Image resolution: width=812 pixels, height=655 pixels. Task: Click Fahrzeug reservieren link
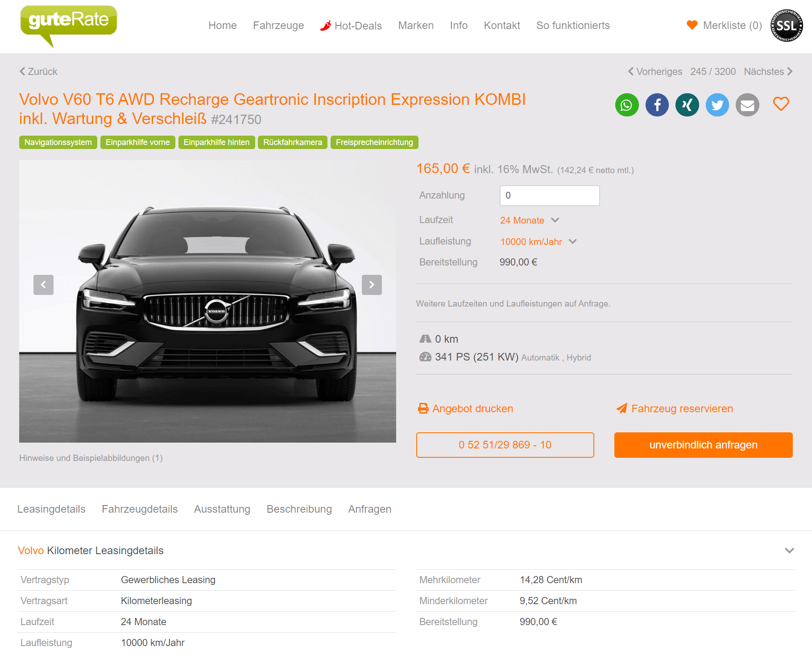pyautogui.click(x=675, y=409)
